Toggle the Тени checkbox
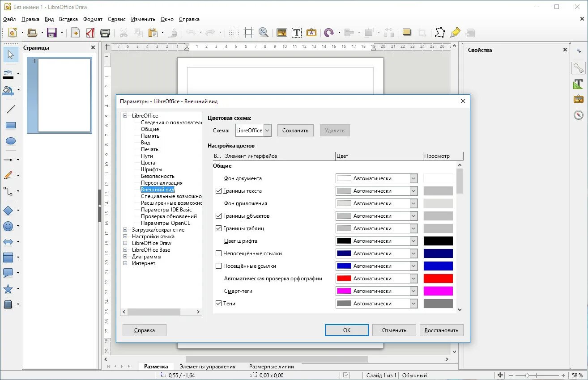588x380 pixels. pyautogui.click(x=218, y=304)
